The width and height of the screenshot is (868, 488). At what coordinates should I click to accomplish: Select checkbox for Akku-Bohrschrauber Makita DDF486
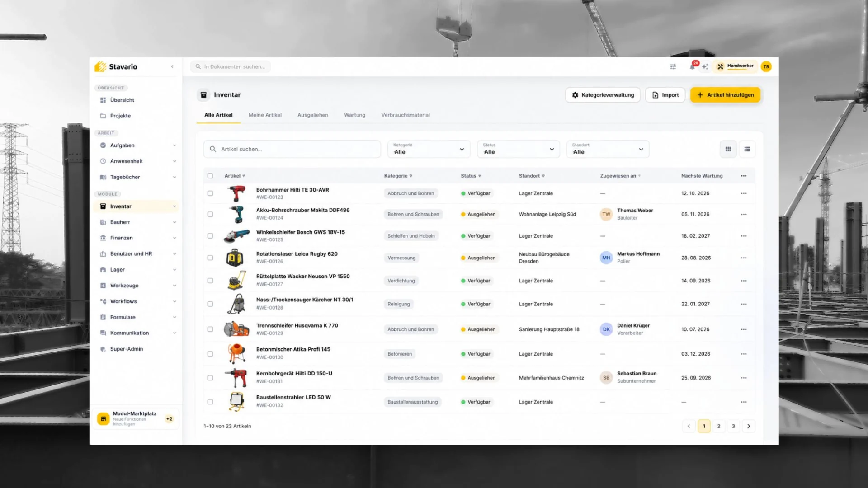pyautogui.click(x=210, y=214)
